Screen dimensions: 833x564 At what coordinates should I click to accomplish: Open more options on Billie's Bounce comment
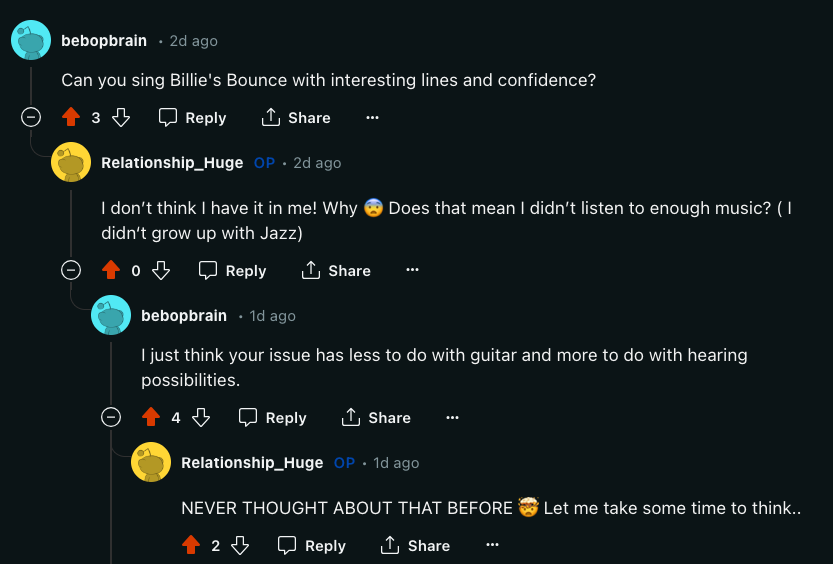click(x=372, y=118)
